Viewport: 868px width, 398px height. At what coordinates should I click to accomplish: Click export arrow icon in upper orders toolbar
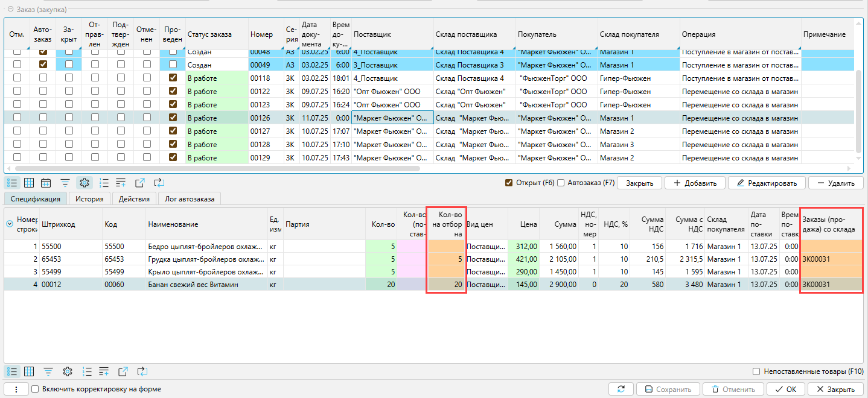click(140, 183)
